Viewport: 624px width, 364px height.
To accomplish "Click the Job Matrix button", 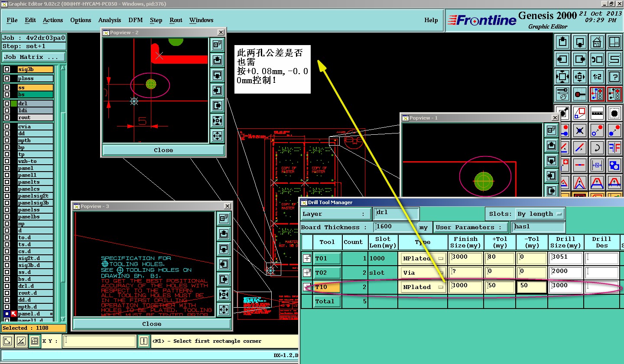I will pos(33,57).
